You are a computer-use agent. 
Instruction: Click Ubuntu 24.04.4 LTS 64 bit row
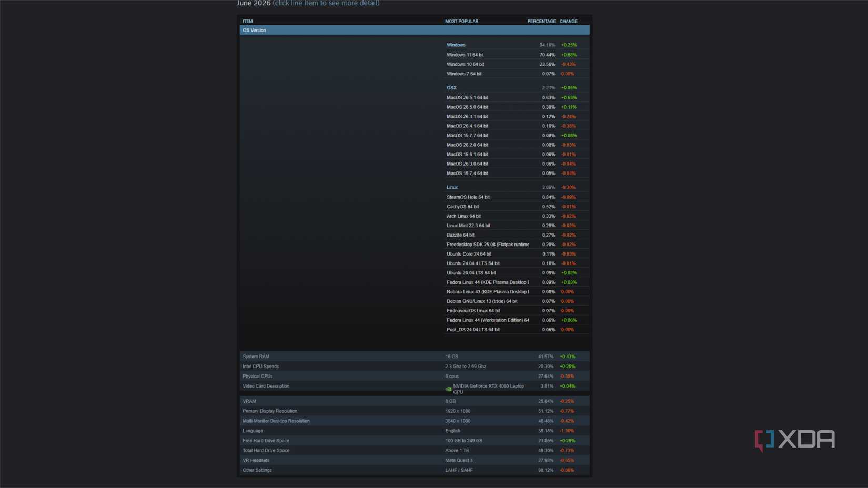[x=517, y=263]
